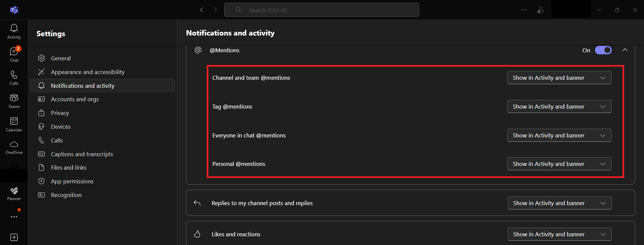The width and height of the screenshot is (644, 245).
Task: Open the Calls app in left rail
Action: point(14,78)
